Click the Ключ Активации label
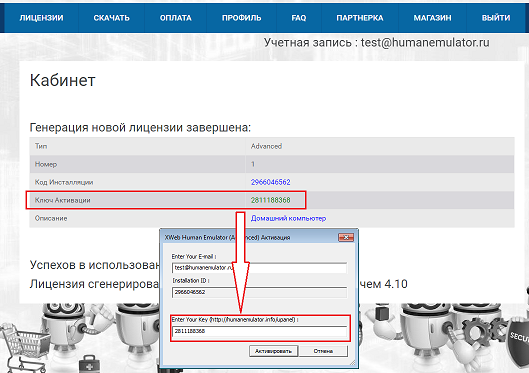Screen dimensions: 529x373 click(x=62, y=200)
